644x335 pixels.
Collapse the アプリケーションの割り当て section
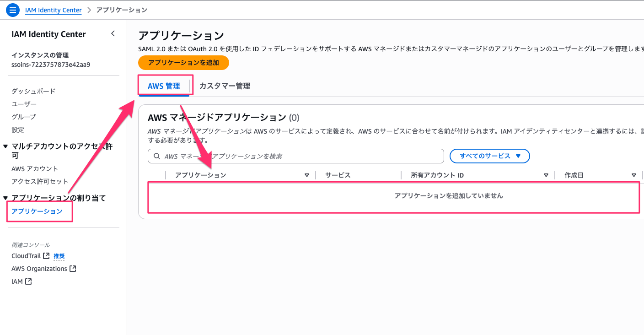coord(5,198)
